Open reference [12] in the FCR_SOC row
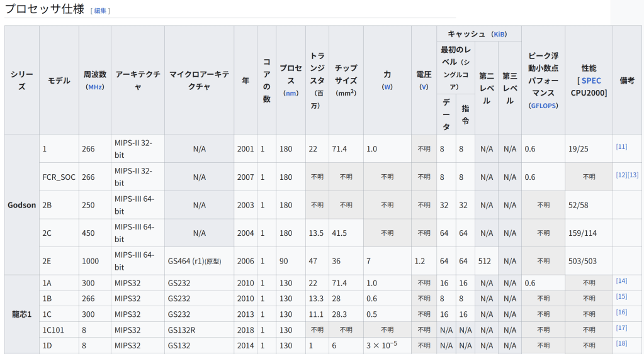This screenshot has width=644, height=354. coord(621,175)
